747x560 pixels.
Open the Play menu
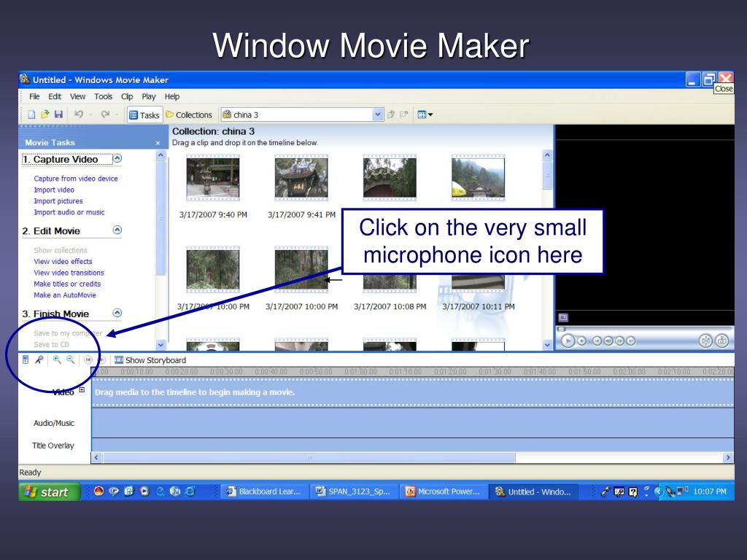(x=149, y=97)
